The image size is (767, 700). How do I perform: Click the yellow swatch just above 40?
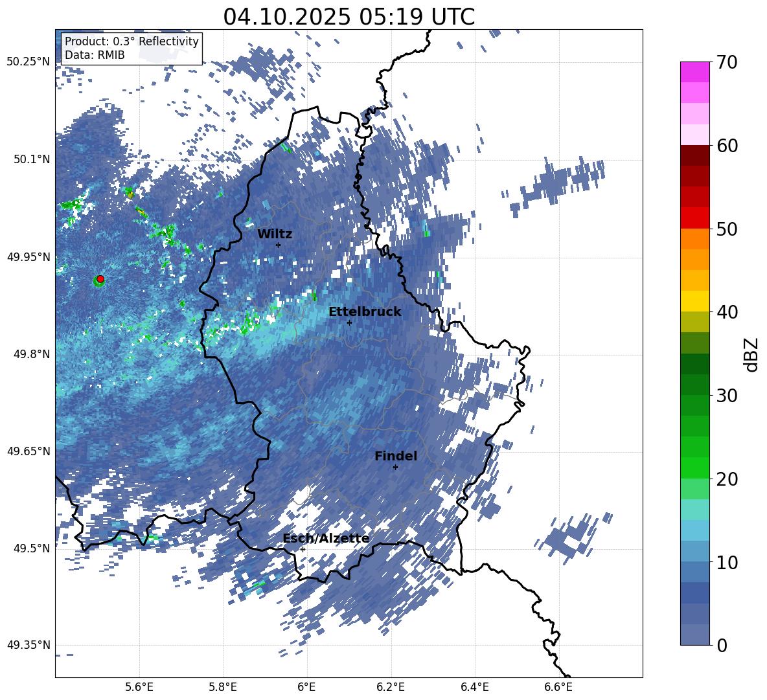694,301
